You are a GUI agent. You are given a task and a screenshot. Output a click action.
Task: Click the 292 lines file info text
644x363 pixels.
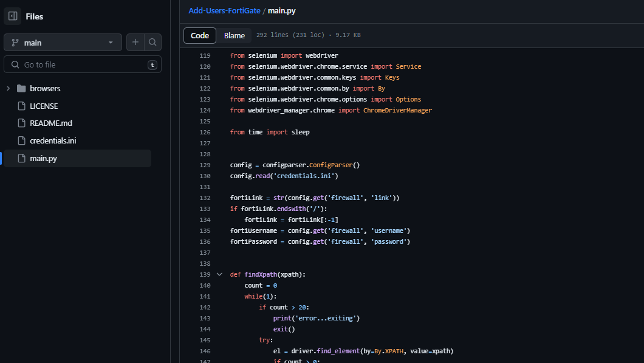pos(309,35)
